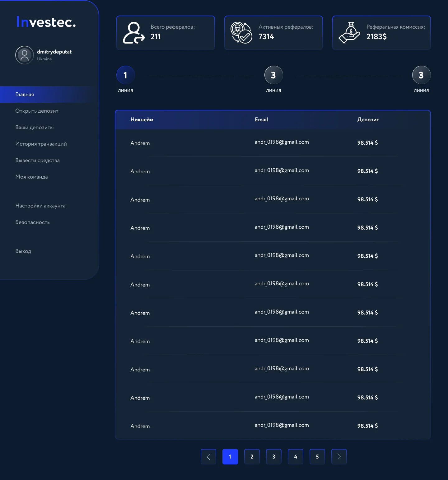This screenshot has width=448, height=480.
Task: Click the Реферальная комиссия card
Action: (x=381, y=33)
